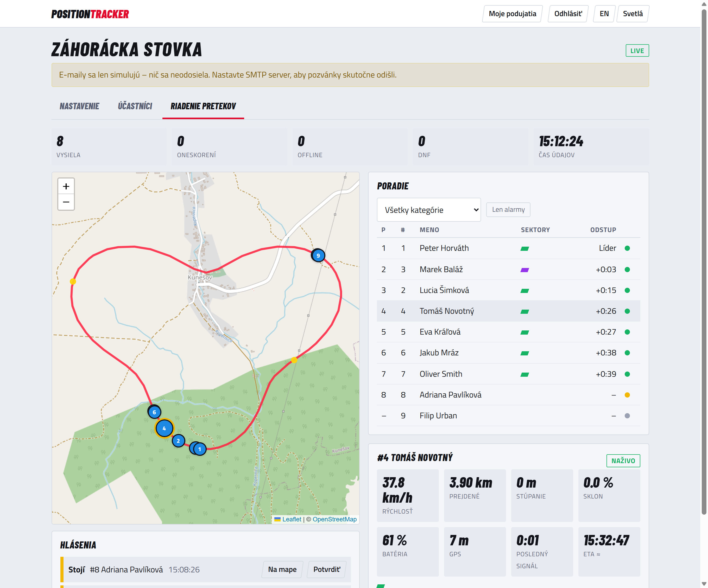
Task: Click the Kunešov village label on map
Action: pyautogui.click(x=200, y=277)
